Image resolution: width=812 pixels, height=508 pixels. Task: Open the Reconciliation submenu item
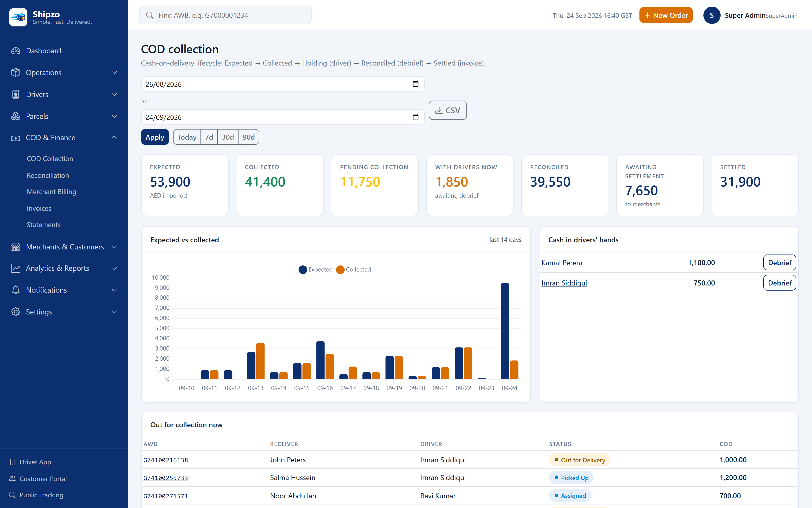click(48, 175)
